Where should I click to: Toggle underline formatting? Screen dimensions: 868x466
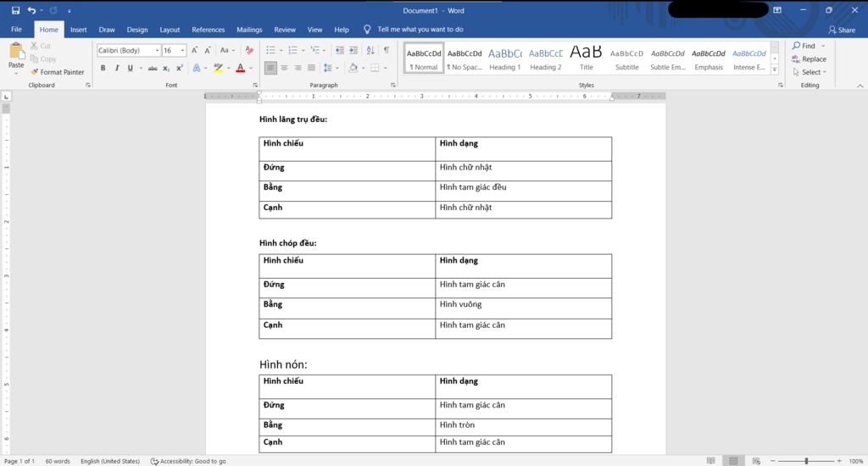tap(130, 68)
